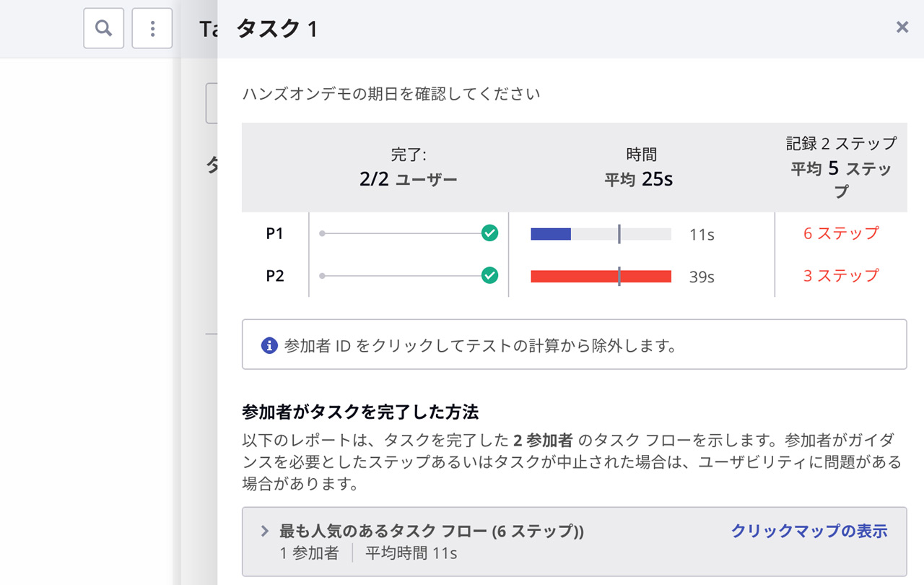Click the 完了 2/2 ユーザー column header
This screenshot has width=924, height=585.
pyautogui.click(x=409, y=168)
